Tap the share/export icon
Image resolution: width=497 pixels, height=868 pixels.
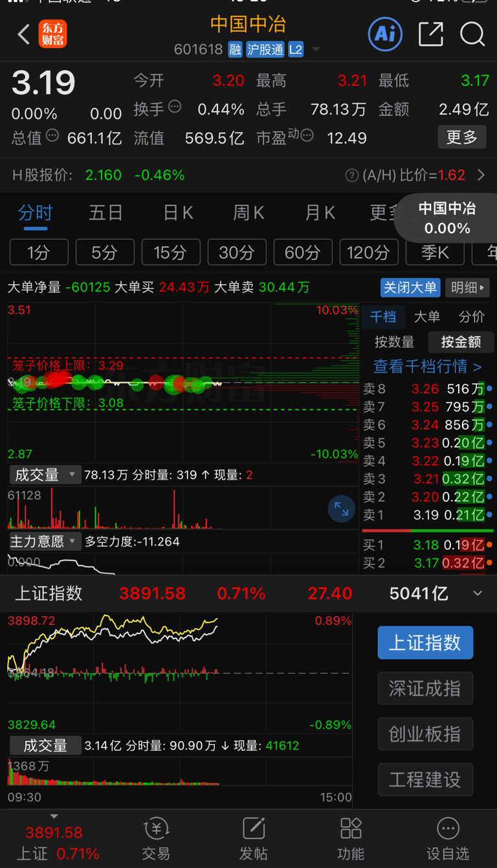tap(430, 34)
